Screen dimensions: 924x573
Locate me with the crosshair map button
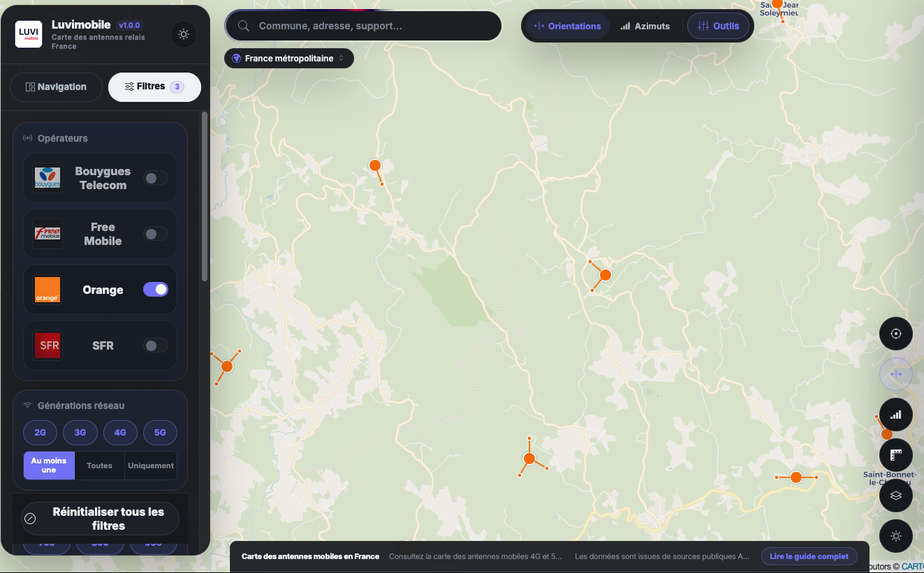pyautogui.click(x=896, y=334)
